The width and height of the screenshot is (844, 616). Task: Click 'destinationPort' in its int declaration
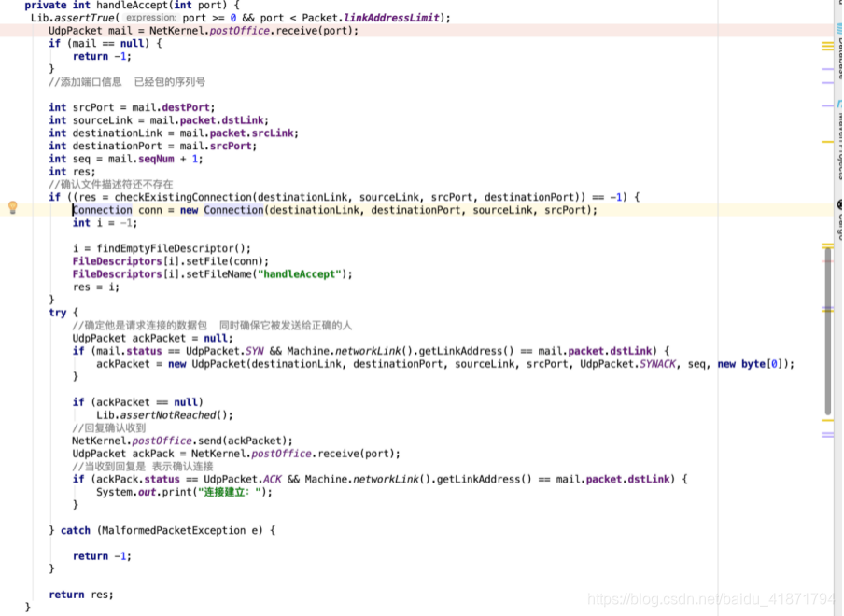pos(118,147)
